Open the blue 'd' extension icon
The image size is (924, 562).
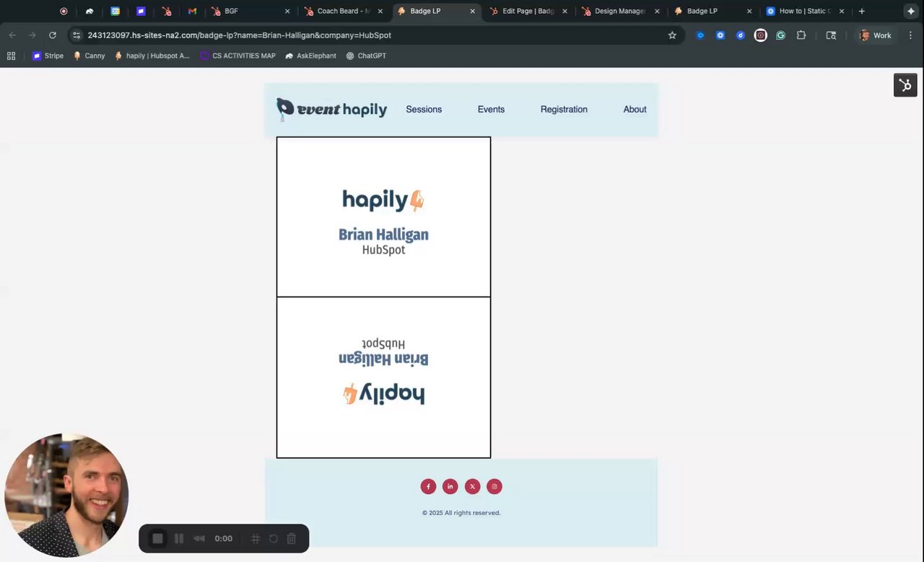pos(740,35)
